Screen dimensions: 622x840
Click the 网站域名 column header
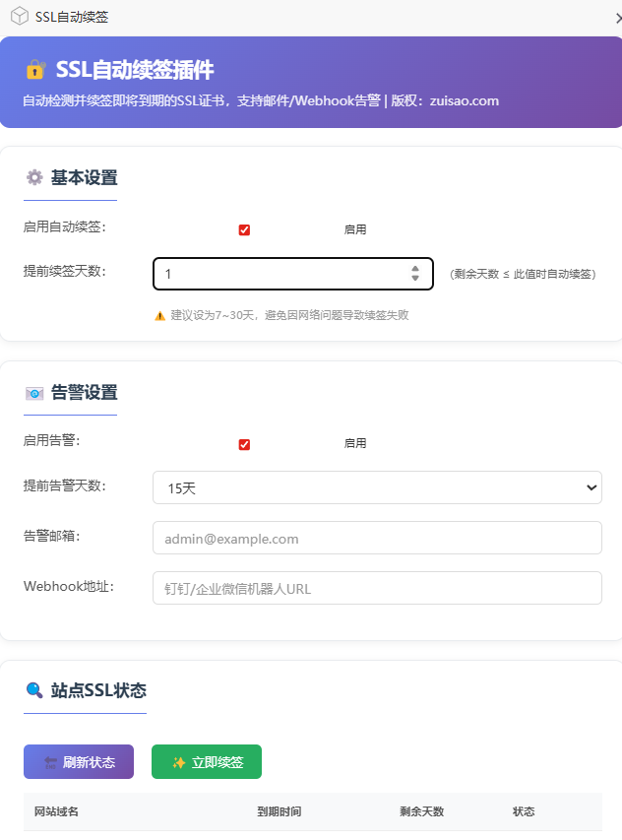(56, 811)
